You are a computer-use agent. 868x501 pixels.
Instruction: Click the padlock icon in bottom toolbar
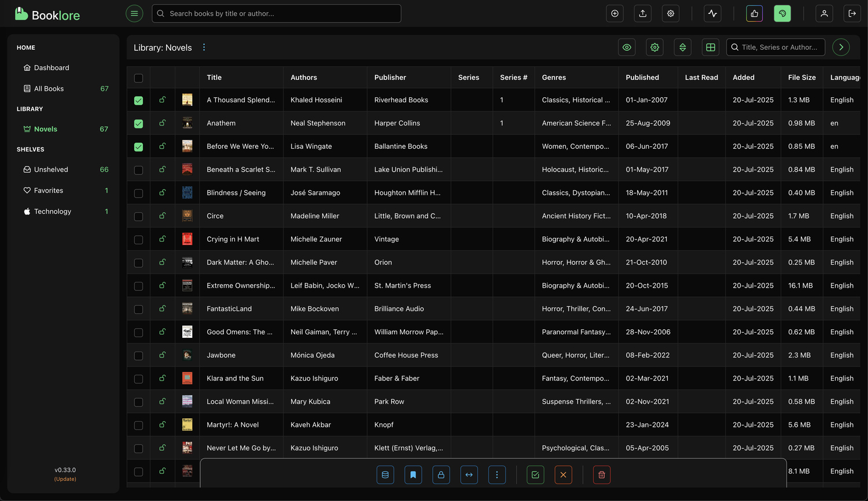(x=441, y=475)
